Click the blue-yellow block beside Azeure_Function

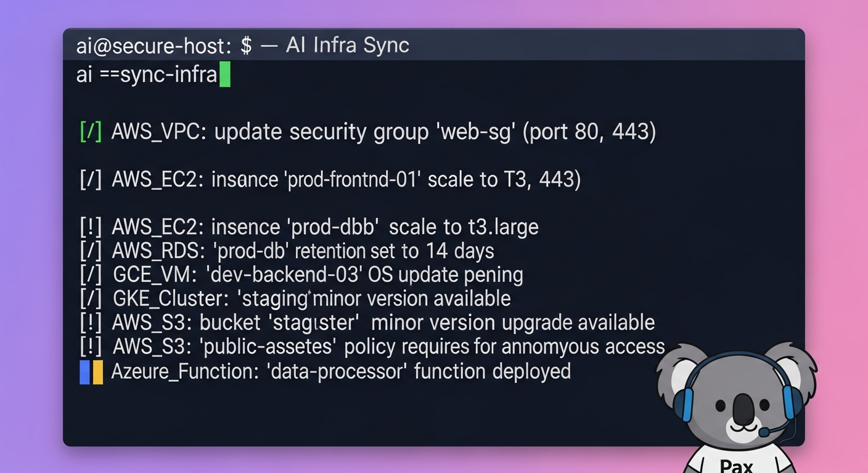[x=91, y=372]
